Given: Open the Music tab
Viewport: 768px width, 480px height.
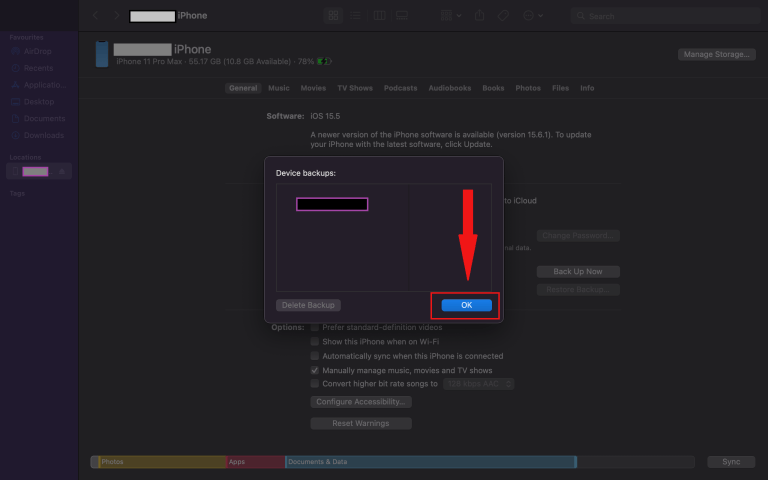Looking at the screenshot, I should pyautogui.click(x=279, y=88).
